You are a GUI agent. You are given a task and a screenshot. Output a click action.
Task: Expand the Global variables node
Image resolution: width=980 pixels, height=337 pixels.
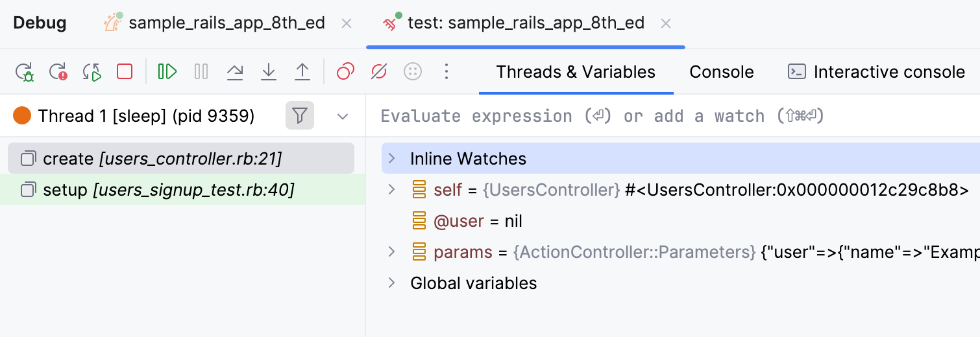pyautogui.click(x=391, y=283)
